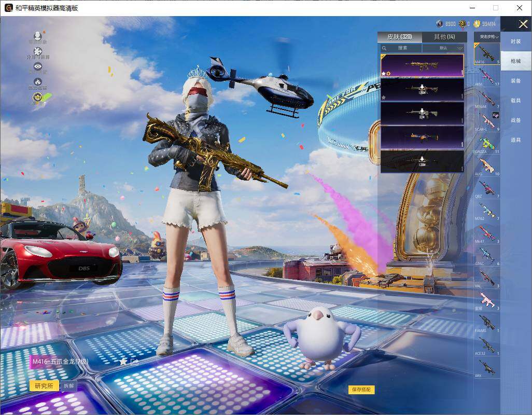This screenshot has width=532, height=415.
Task: Toggle the star on the second skin thumbnail
Action: (x=383, y=98)
